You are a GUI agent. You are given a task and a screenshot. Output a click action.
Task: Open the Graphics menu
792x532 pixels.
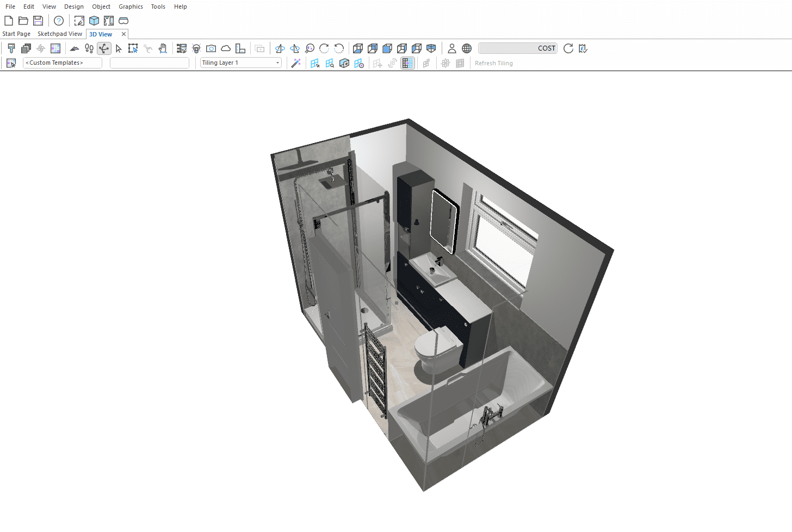click(131, 7)
